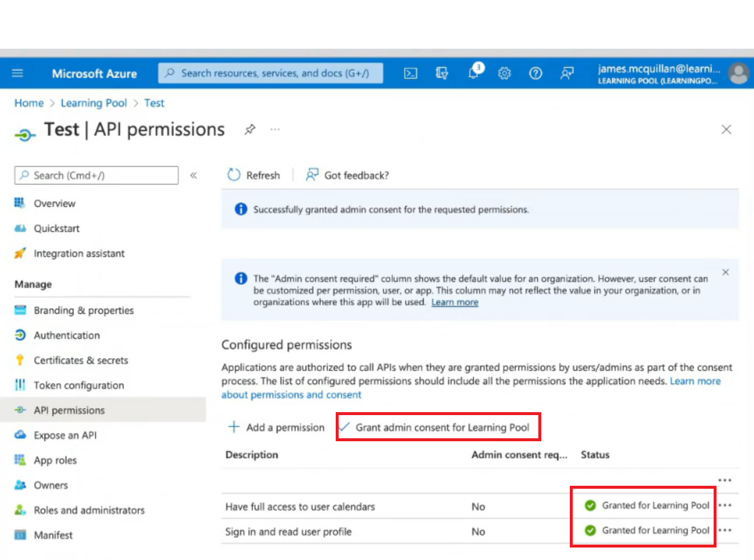Dismiss the Admin consent required info banner
This screenshot has width=754, height=560.
725,272
